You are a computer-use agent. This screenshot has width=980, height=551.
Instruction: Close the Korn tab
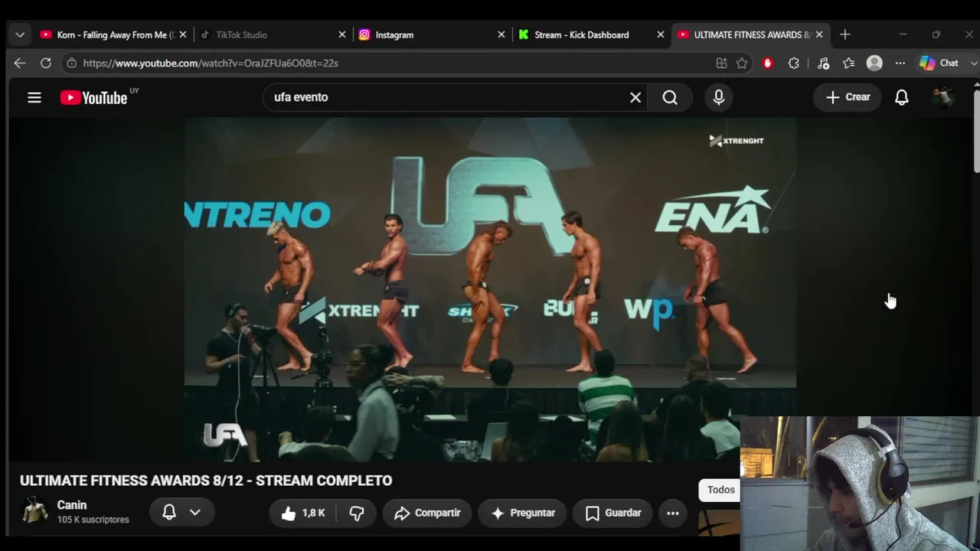coord(183,34)
